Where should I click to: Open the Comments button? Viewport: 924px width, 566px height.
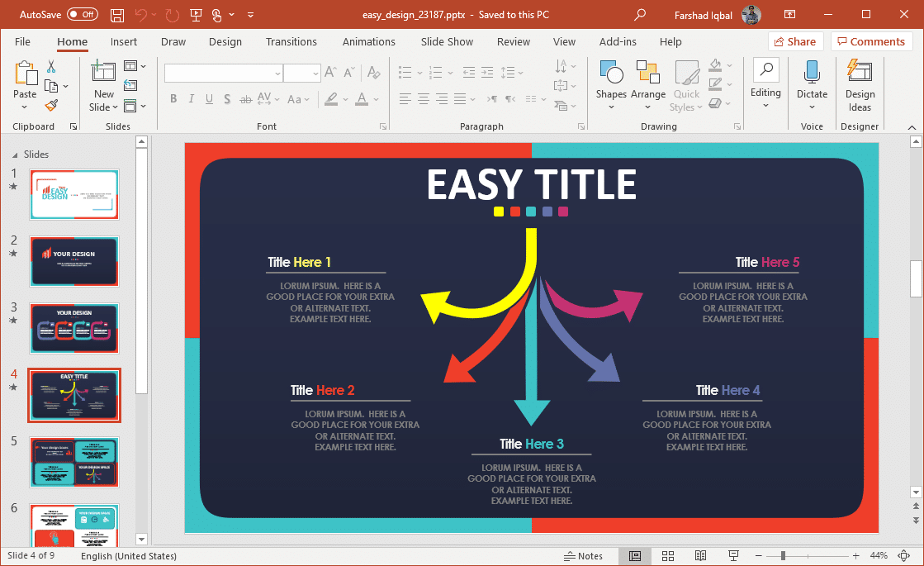pyautogui.click(x=871, y=41)
